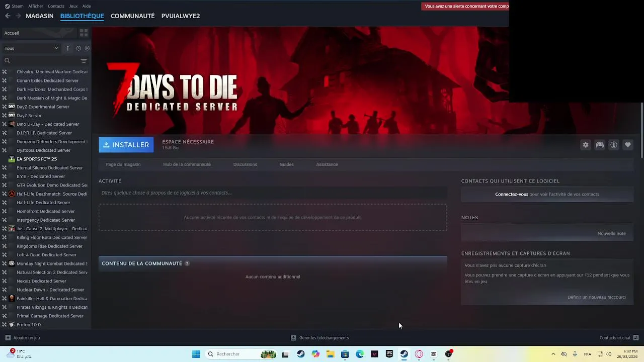Select EA SPORTS FC 25

37,159
